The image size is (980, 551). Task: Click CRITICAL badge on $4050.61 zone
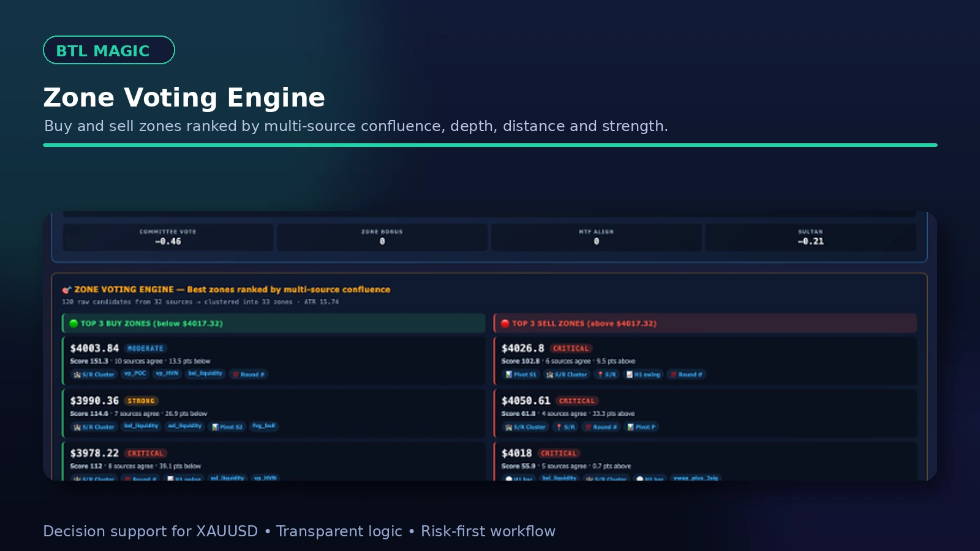577,401
